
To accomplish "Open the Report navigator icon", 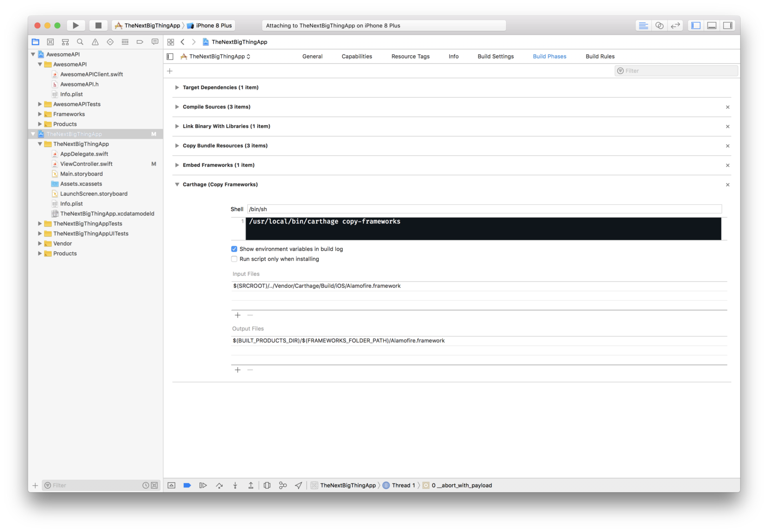I will point(155,42).
